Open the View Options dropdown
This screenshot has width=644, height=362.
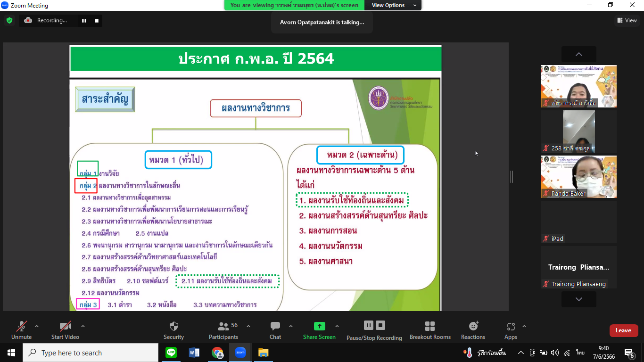pos(394,5)
